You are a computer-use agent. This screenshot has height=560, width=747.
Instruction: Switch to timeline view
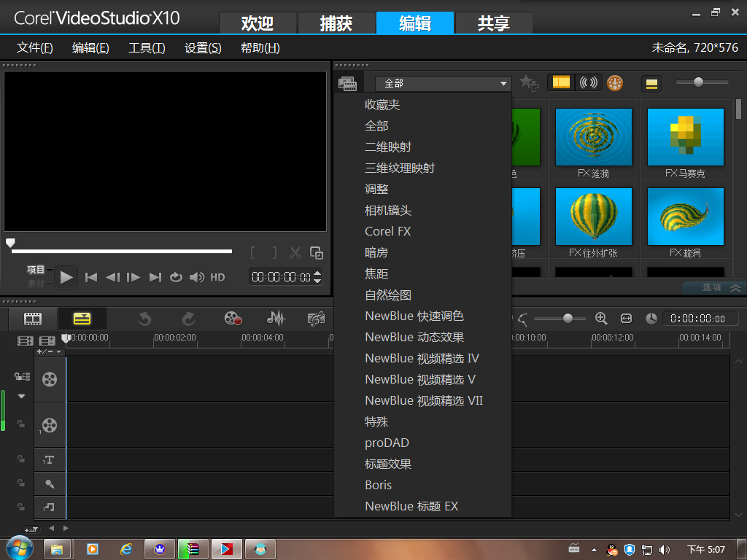click(82, 319)
